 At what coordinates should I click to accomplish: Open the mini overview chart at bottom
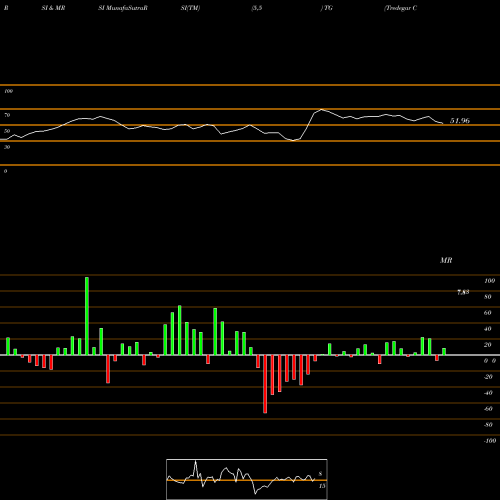coord(247,479)
